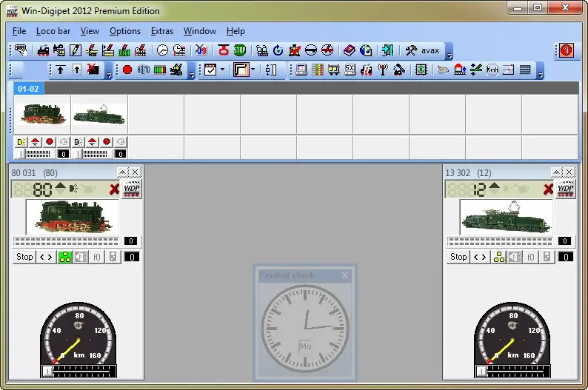Toggle direction arrows under first loco in loco bar
588x390 pixels.
click(36, 142)
